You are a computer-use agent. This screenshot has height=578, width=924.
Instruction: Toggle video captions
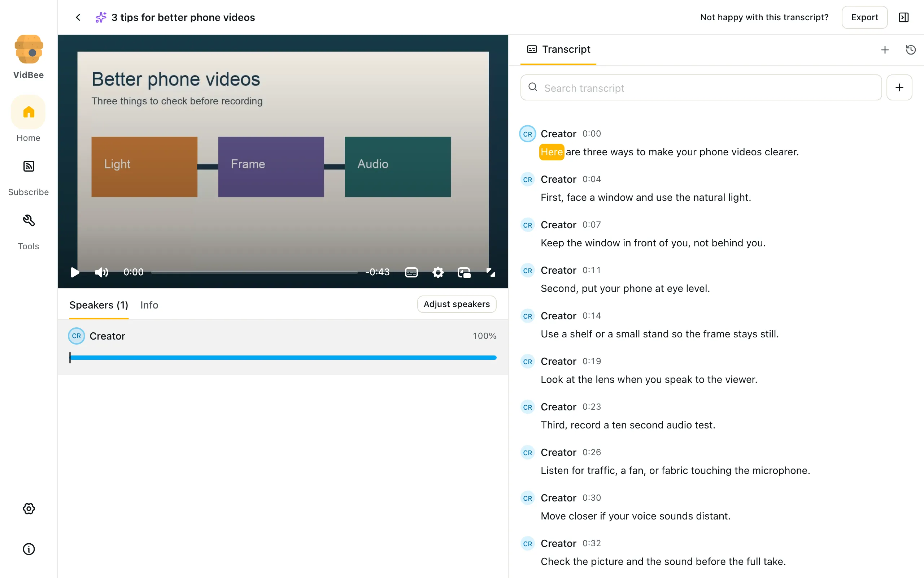tap(411, 272)
